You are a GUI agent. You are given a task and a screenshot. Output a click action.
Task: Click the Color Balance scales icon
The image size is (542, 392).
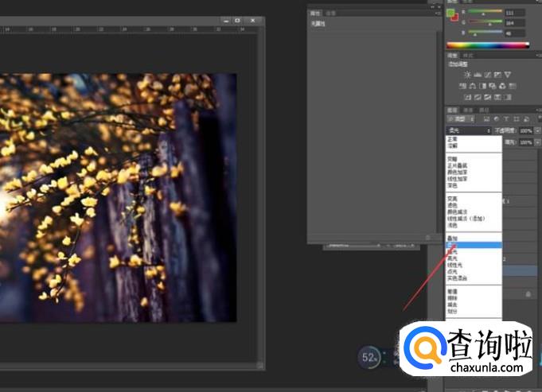click(472, 85)
